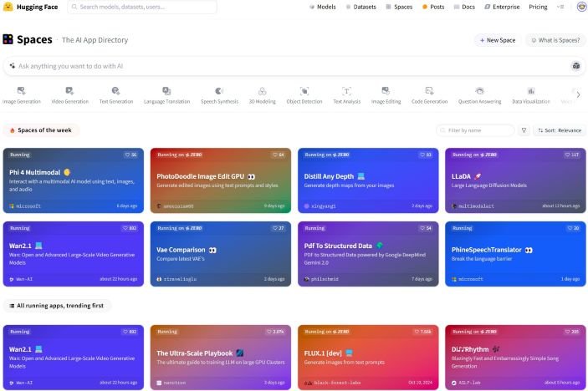This screenshot has height=391, width=588.
Task: Click the Hugging Face logo icon
Action: tap(8, 7)
